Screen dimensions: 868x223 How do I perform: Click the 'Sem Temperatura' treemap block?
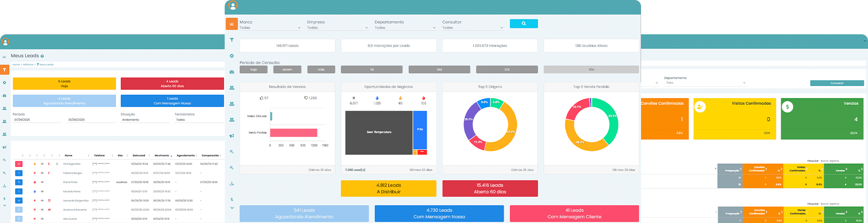coord(379,132)
